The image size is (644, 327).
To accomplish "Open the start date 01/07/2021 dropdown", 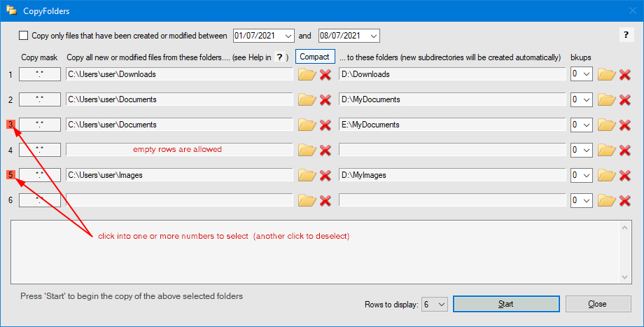I will (x=288, y=36).
